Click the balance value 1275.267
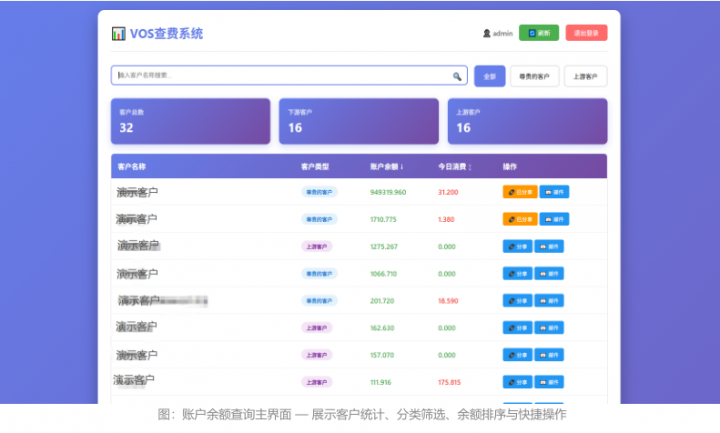720x433 pixels. (x=384, y=247)
